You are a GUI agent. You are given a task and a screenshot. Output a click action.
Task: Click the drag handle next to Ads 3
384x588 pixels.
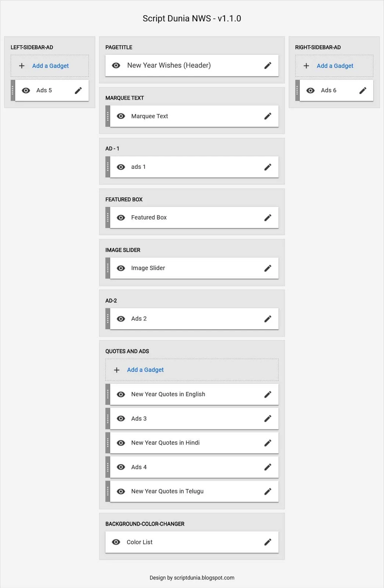pos(108,418)
